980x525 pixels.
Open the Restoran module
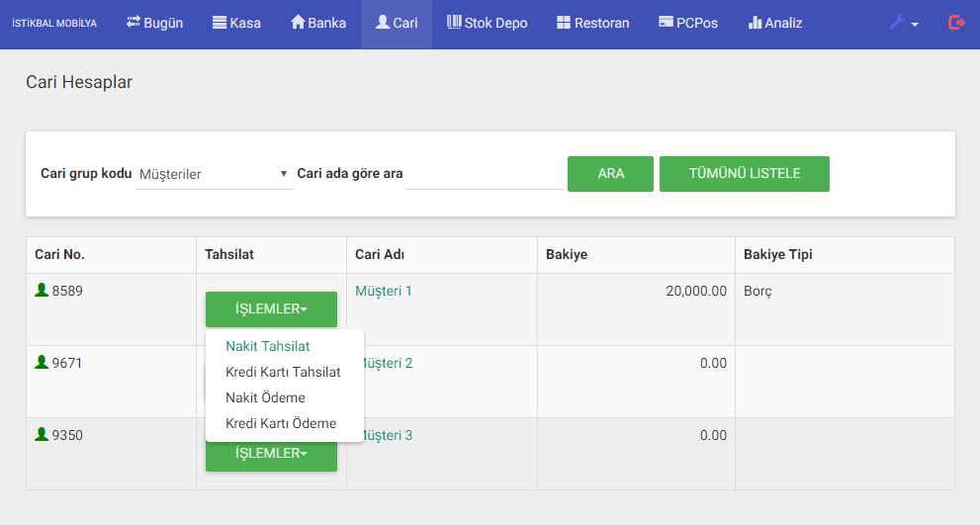(592, 23)
